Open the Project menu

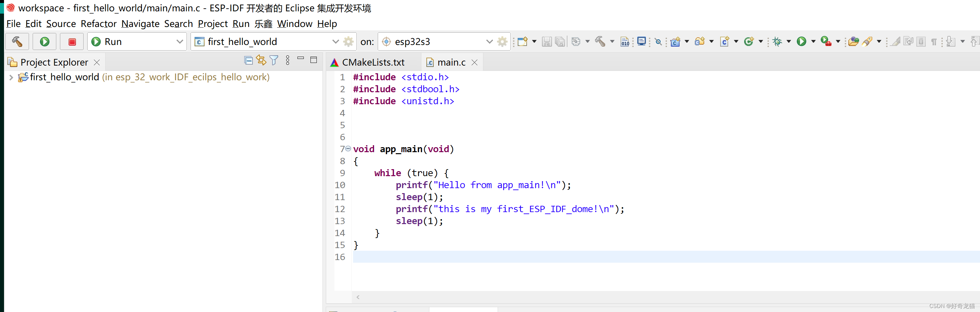pos(213,24)
